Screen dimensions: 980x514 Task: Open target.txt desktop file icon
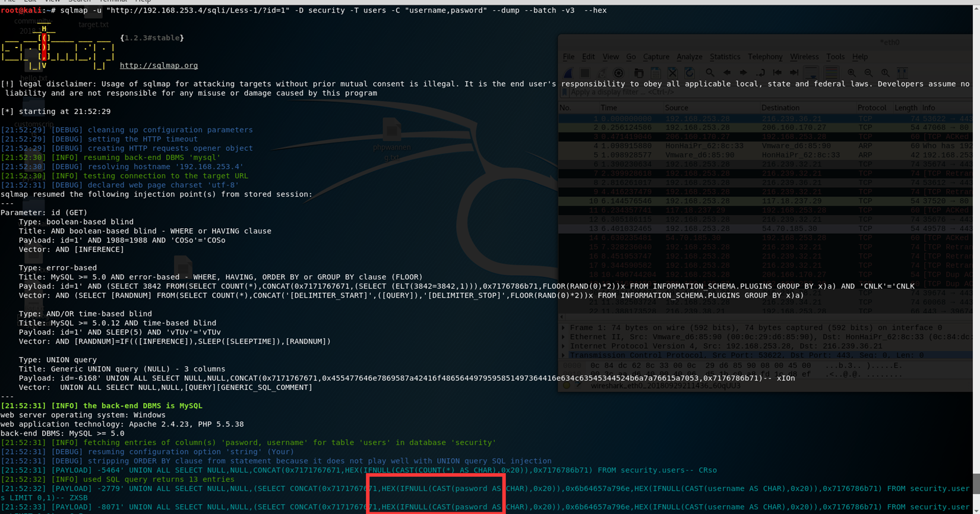[93, 18]
